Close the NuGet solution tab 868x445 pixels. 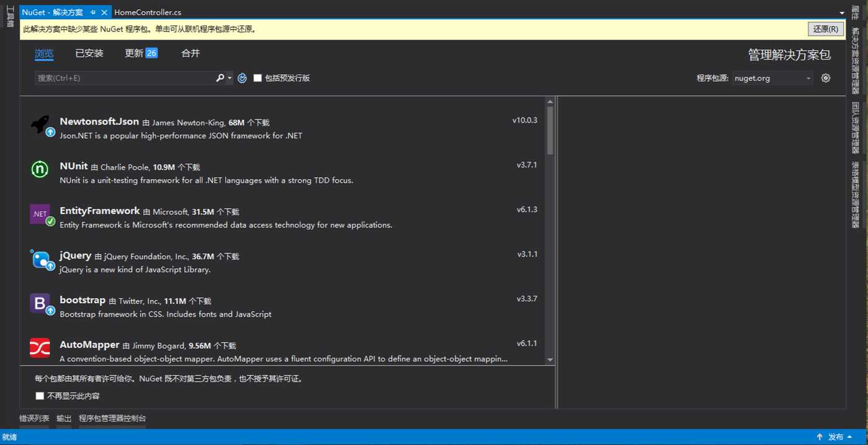pos(104,12)
